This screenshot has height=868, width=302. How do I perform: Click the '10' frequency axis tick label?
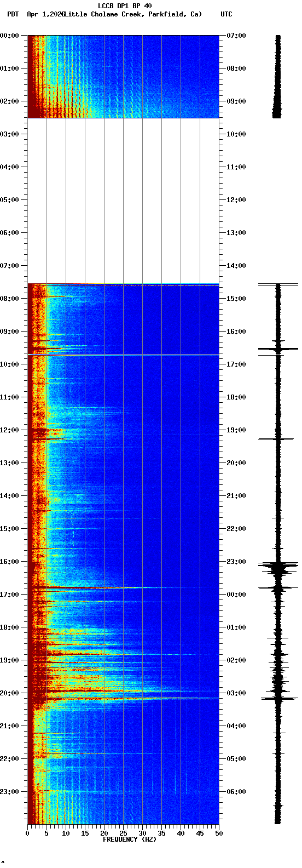point(66,833)
